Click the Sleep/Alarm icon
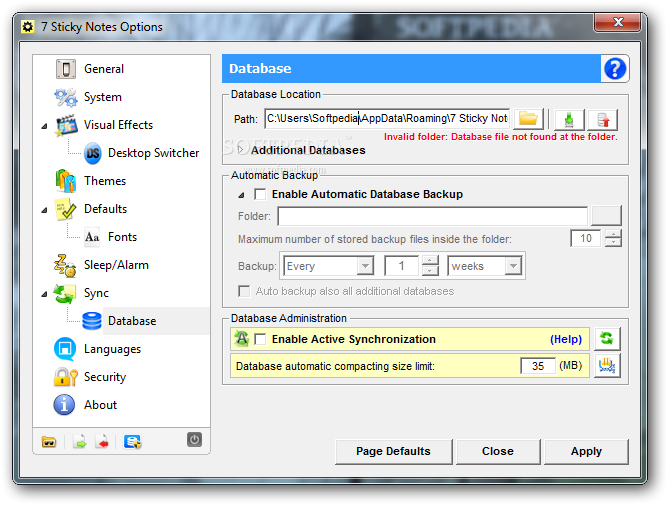 point(65,265)
